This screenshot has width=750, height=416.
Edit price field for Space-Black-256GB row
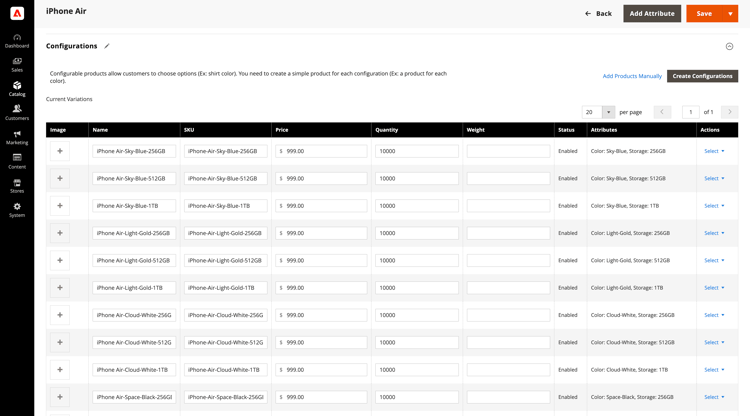tap(321, 397)
